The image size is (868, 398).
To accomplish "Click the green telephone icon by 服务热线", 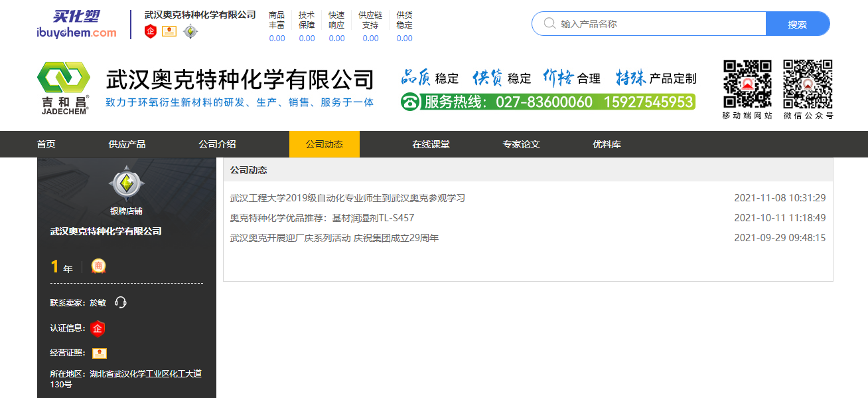I will coord(411,102).
